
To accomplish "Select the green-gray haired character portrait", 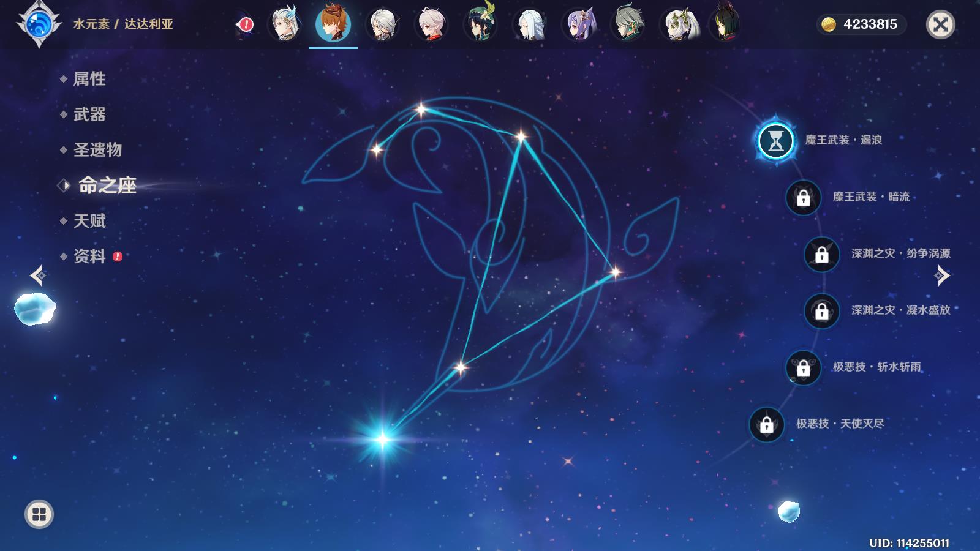I will point(628,24).
